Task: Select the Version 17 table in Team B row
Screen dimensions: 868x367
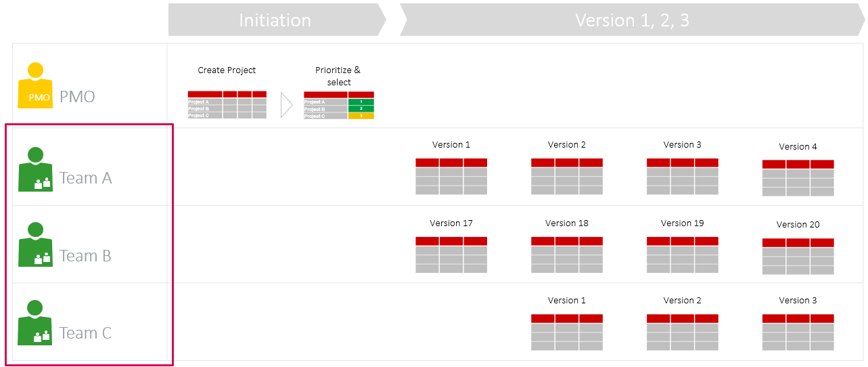Action: click(451, 255)
